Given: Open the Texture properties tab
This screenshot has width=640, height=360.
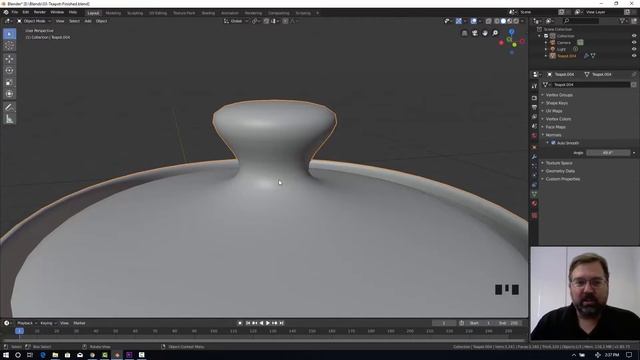Looking at the screenshot, I should pyautogui.click(x=534, y=215).
